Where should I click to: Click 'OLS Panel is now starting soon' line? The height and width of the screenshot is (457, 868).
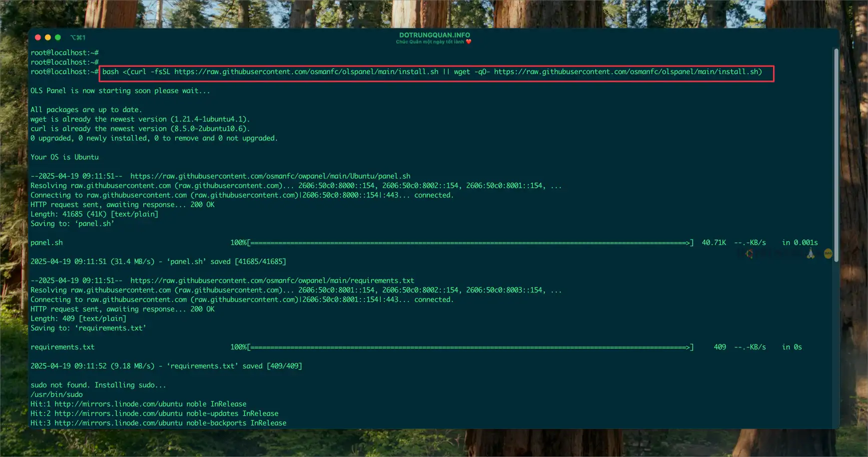click(120, 90)
